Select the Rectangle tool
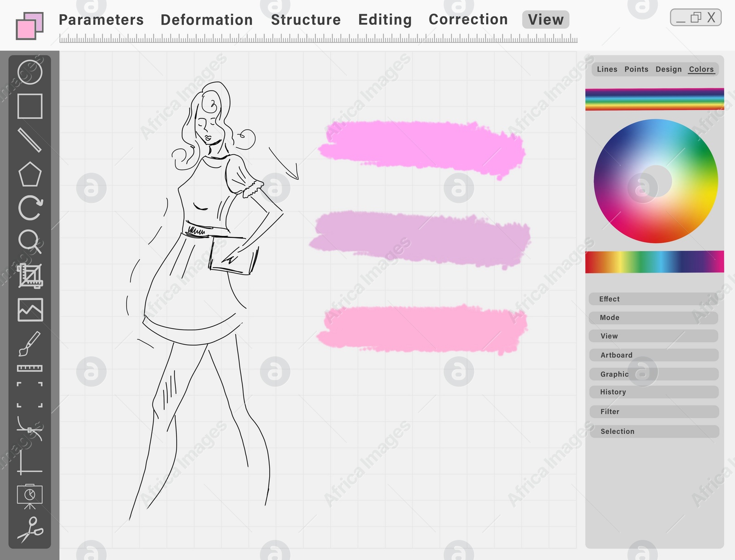This screenshot has height=560, width=735. pos(30,106)
